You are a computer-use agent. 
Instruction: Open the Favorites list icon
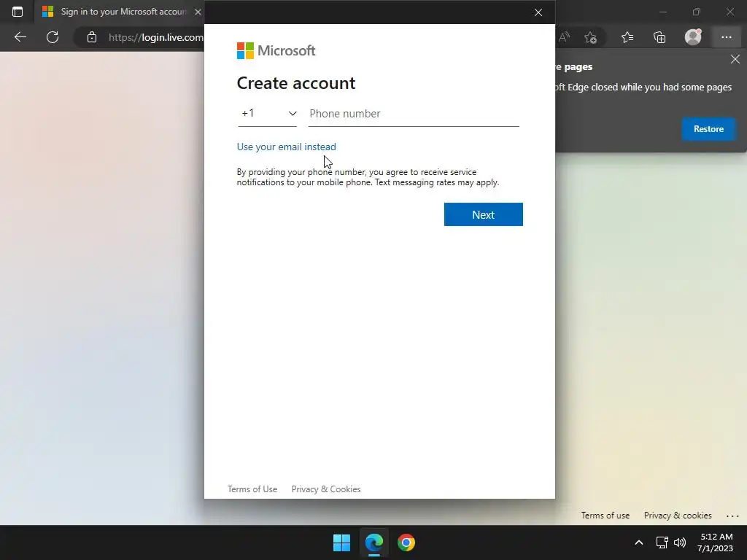(x=627, y=37)
